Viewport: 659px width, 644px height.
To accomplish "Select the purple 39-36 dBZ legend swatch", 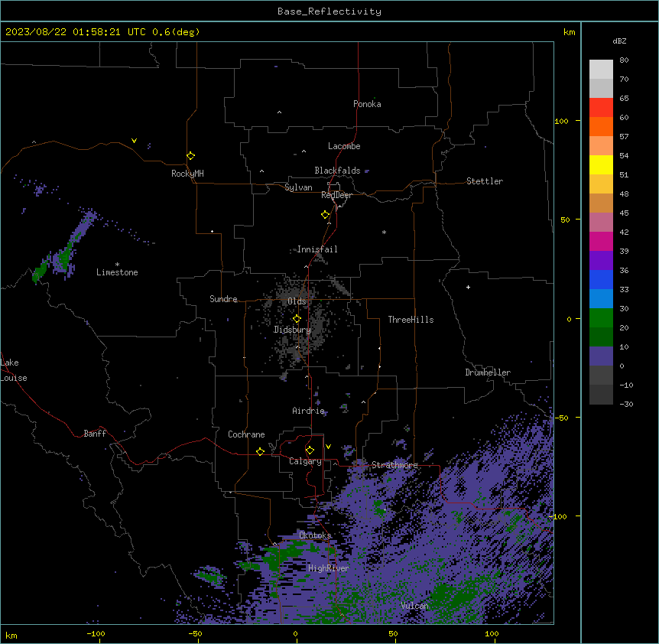I will pos(601,261).
